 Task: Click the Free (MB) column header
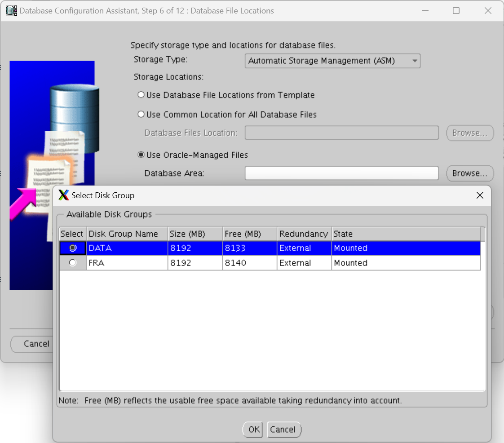click(x=250, y=234)
